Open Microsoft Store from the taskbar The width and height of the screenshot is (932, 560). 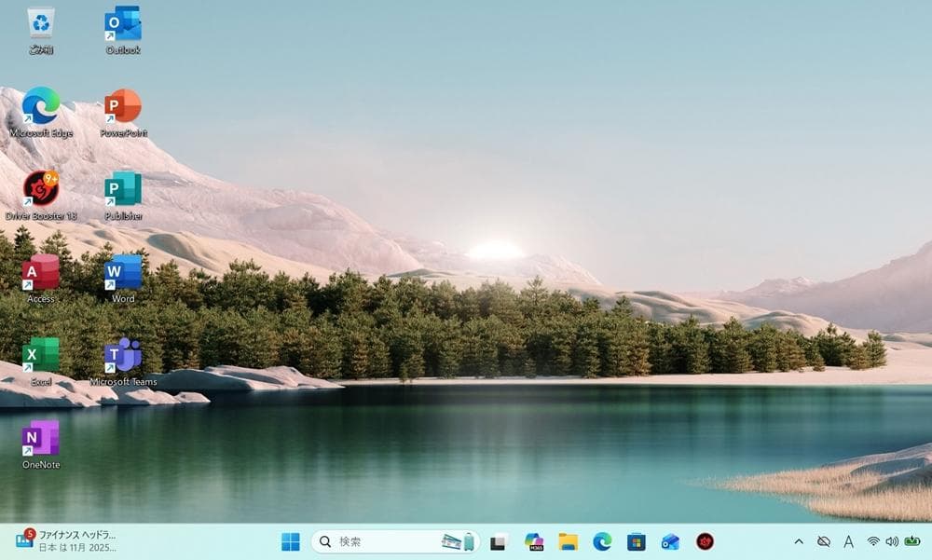(x=635, y=541)
